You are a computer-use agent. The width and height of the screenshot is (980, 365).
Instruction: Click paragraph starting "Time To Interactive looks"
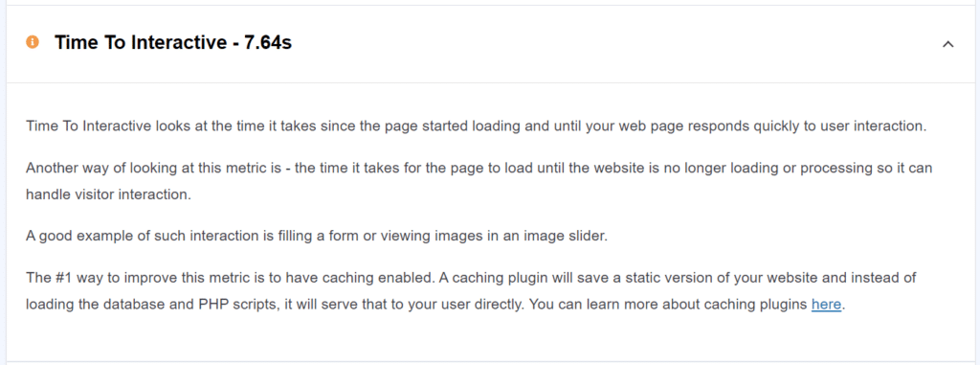pos(477,125)
